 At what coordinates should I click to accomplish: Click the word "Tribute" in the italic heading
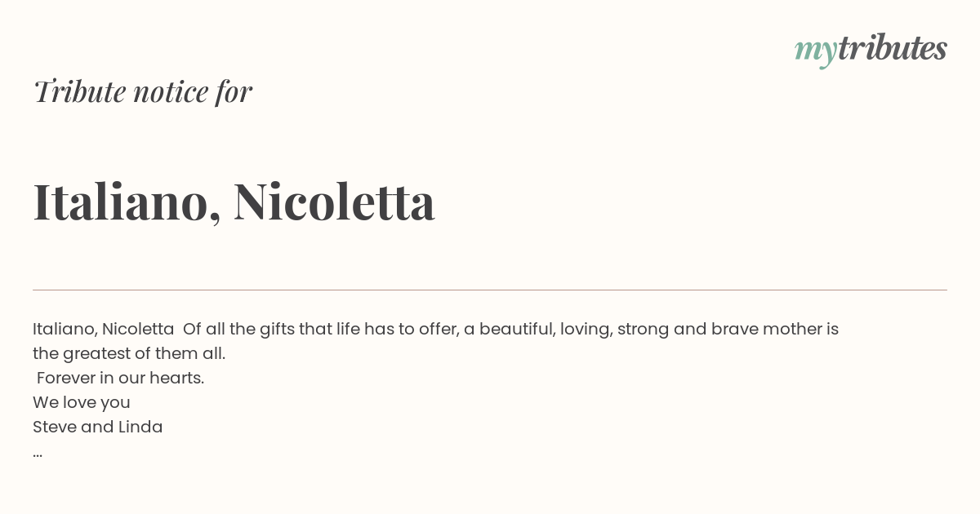(x=79, y=92)
